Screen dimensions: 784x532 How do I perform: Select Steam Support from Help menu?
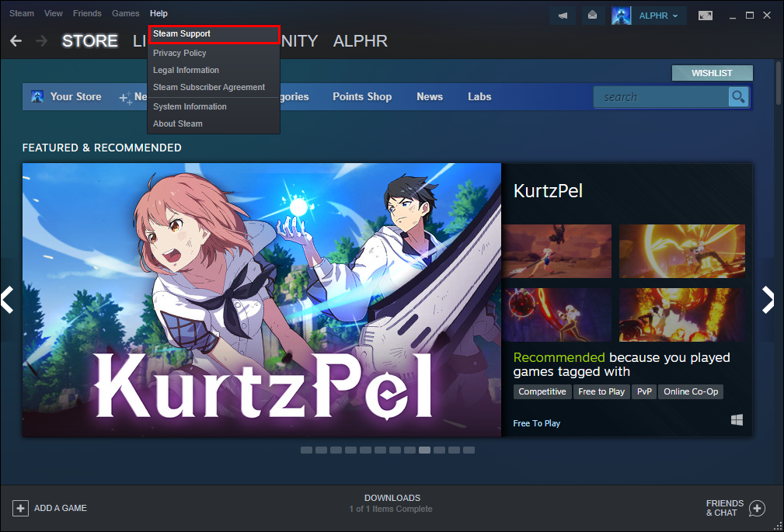pyautogui.click(x=214, y=34)
